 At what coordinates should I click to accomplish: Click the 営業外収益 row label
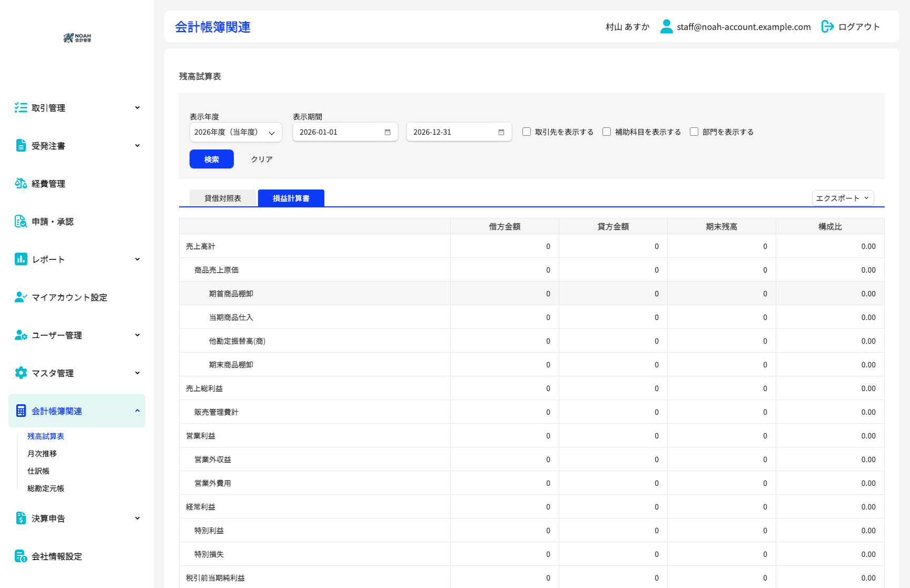point(213,460)
